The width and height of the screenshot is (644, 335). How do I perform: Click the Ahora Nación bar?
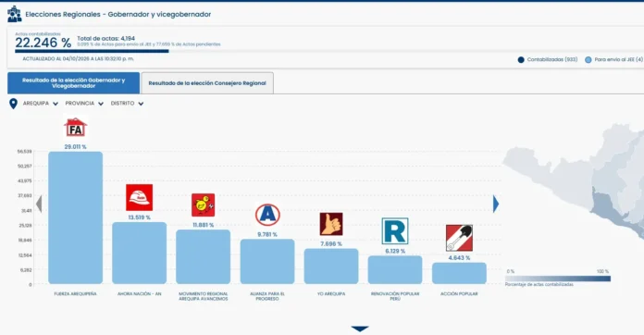coord(139,253)
